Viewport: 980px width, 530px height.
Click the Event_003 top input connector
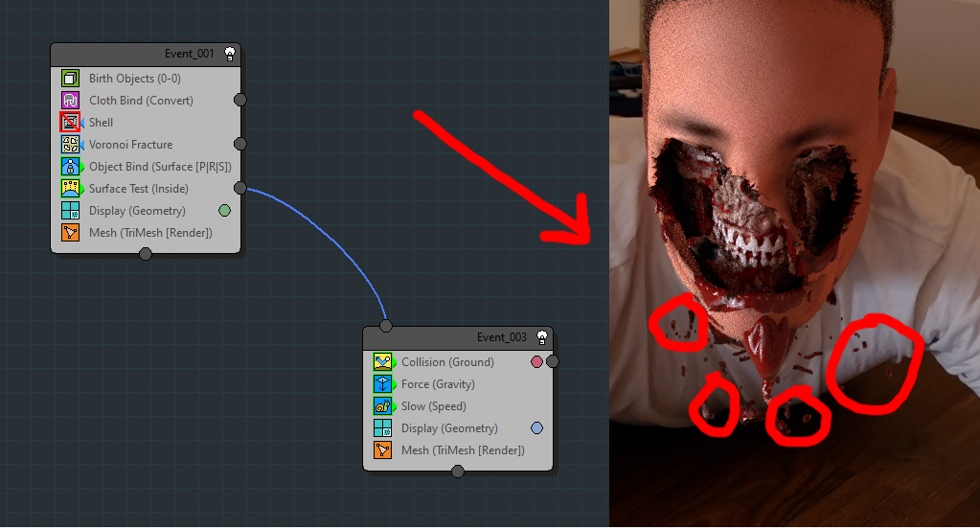pyautogui.click(x=386, y=326)
